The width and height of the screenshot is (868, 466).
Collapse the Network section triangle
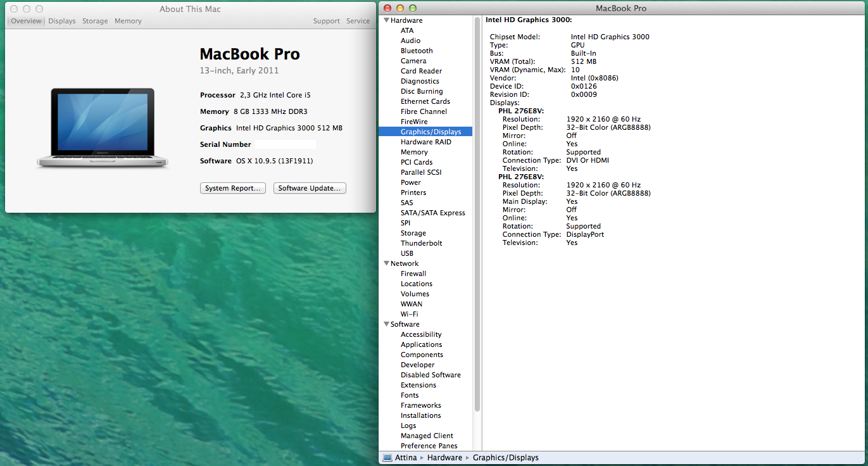[386, 263]
